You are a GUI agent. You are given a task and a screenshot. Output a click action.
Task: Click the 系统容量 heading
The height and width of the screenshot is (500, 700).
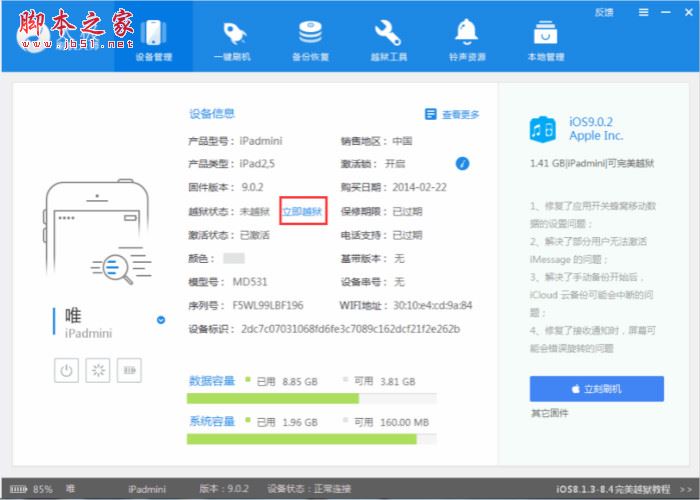tap(212, 421)
